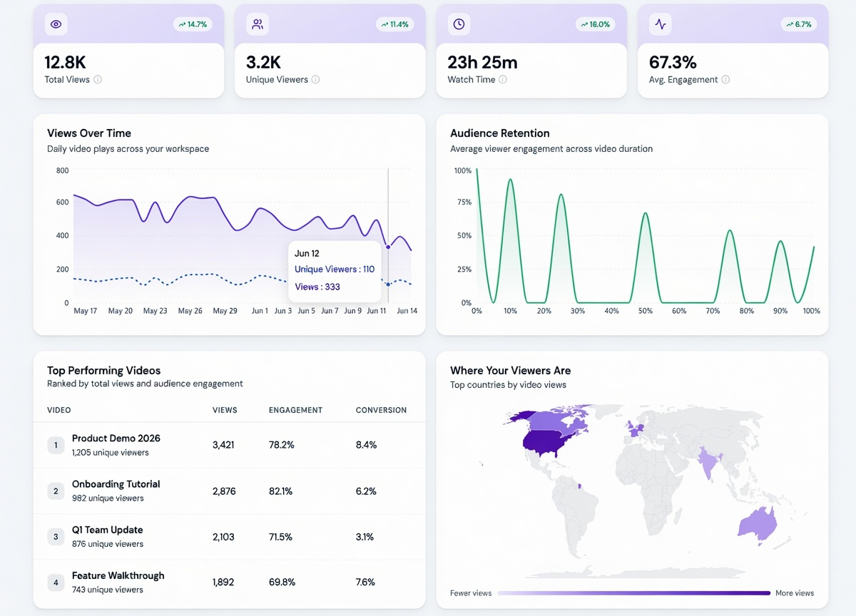Click the 1,892 views value
856x616 pixels.
click(x=223, y=582)
